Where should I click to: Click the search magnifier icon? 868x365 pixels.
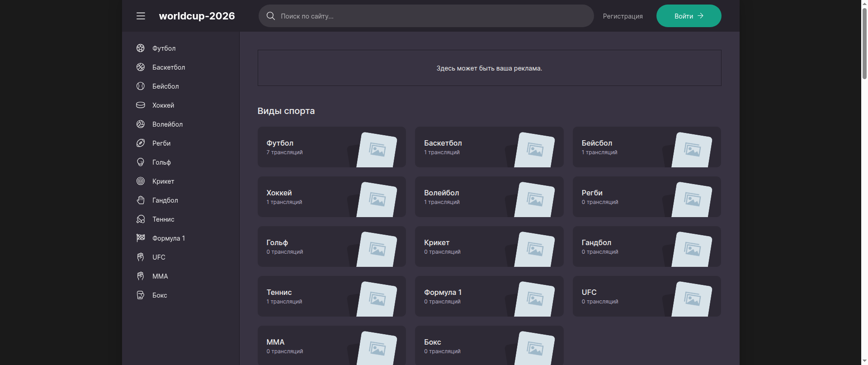[x=271, y=16]
